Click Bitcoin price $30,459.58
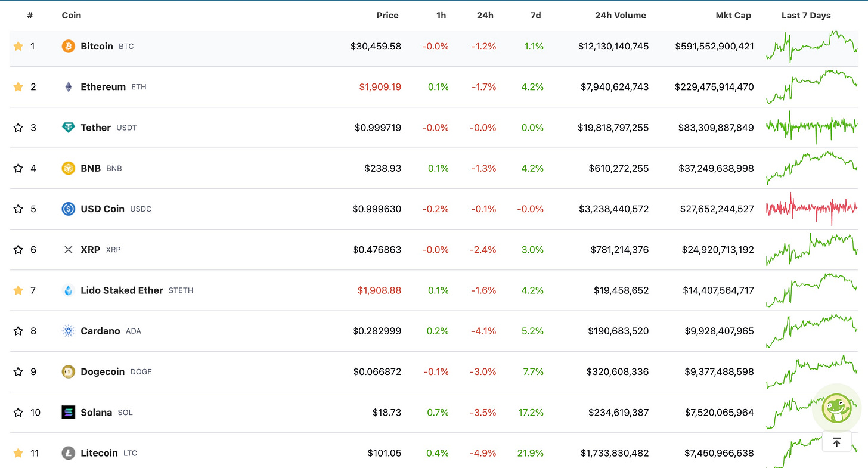The height and width of the screenshot is (468, 868). (x=376, y=46)
